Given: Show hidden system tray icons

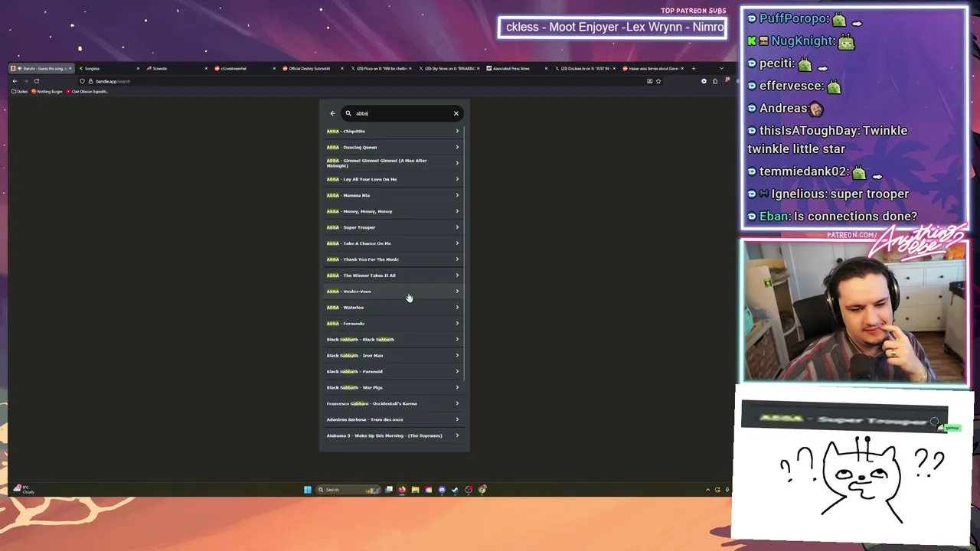Looking at the screenshot, I should click(x=707, y=490).
